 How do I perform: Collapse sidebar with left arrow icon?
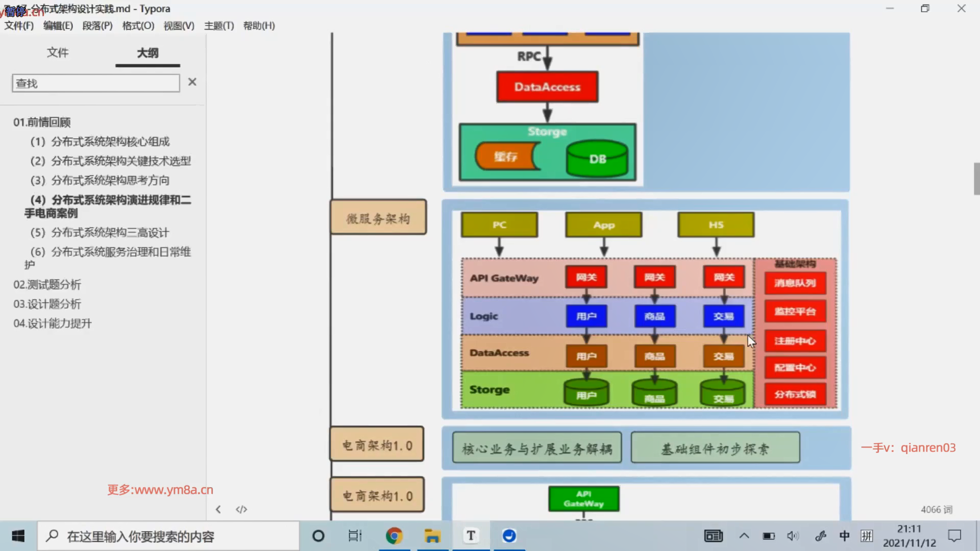click(x=218, y=509)
